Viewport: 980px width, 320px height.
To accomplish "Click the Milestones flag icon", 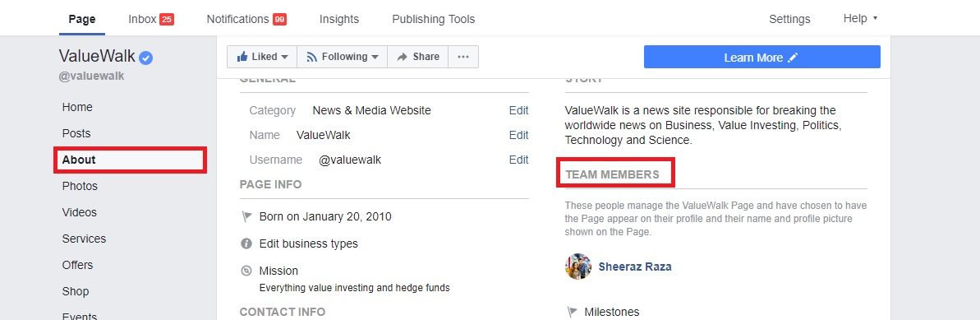I will 571,312.
